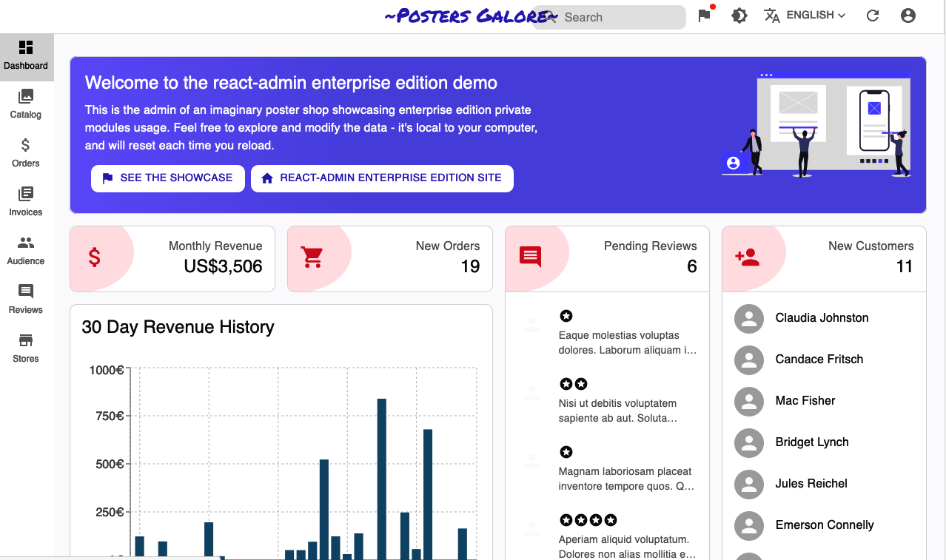Click the two-star rating on Nisi review
The width and height of the screenshot is (946, 560).
pyautogui.click(x=574, y=384)
